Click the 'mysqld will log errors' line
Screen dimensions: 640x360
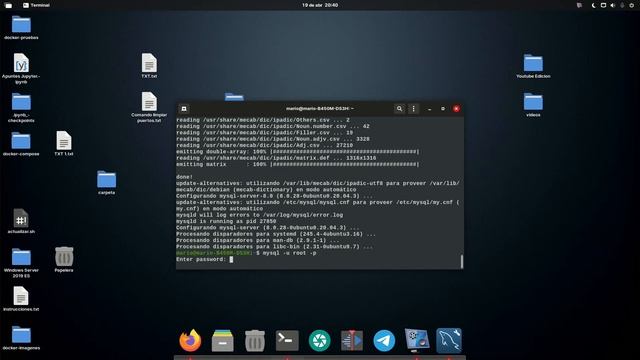tap(259, 215)
